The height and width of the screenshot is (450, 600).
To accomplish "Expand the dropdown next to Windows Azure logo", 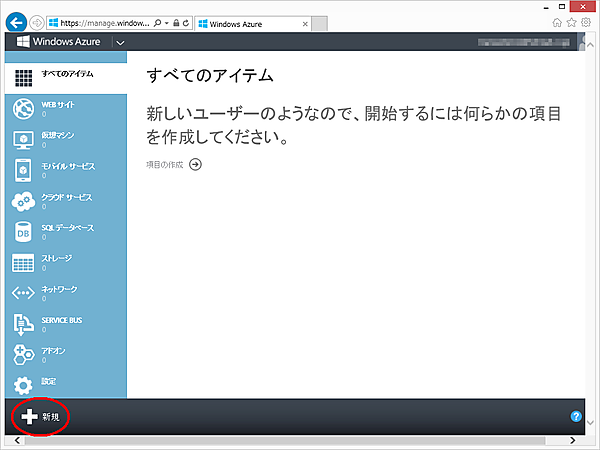I will [120, 43].
